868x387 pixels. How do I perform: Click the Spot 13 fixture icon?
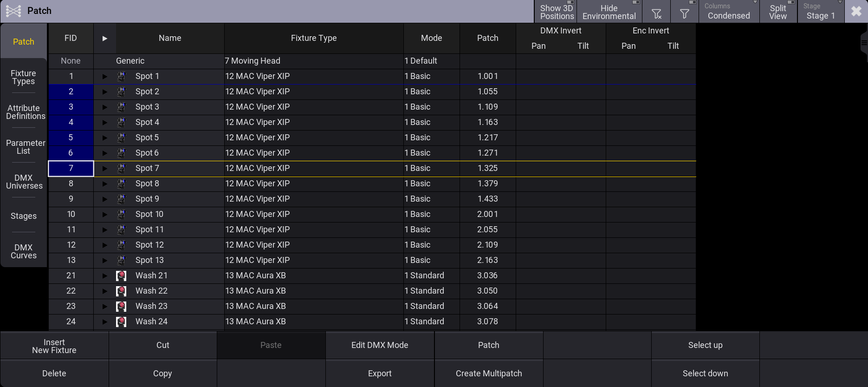[x=121, y=260]
